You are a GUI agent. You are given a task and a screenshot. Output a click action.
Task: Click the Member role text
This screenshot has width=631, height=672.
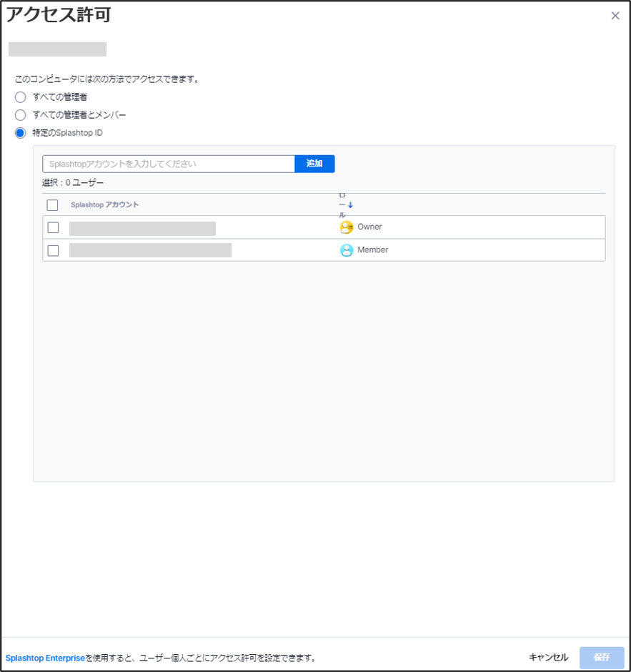pyautogui.click(x=373, y=250)
